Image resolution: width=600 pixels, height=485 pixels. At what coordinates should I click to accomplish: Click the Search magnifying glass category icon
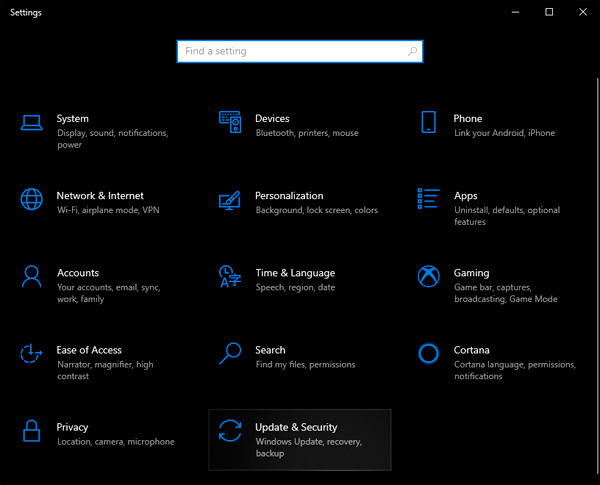point(230,353)
